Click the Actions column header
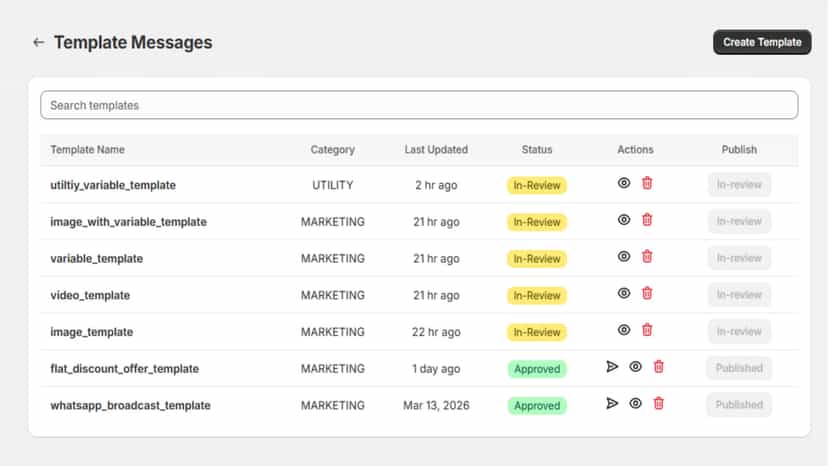 pyautogui.click(x=635, y=150)
